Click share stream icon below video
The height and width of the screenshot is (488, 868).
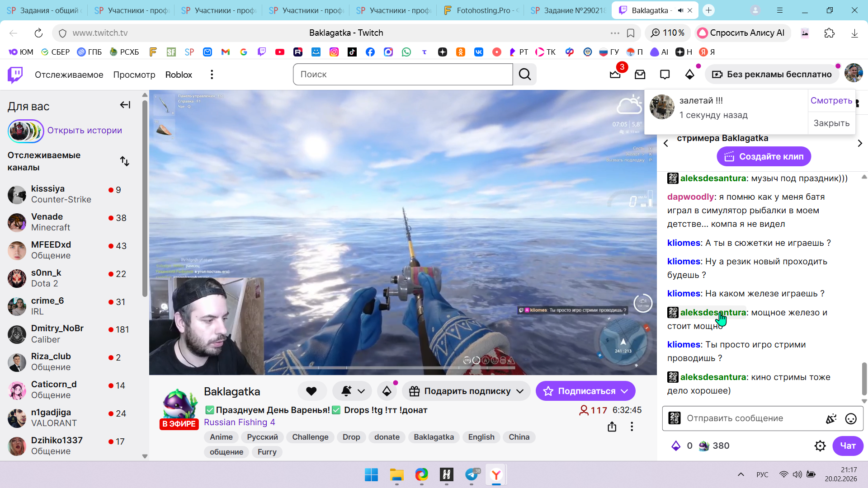tap(612, 427)
